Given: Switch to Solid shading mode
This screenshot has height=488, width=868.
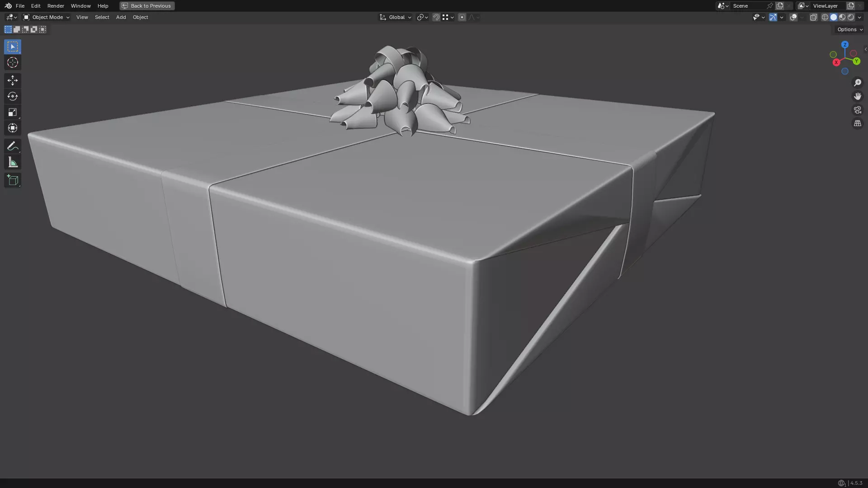Looking at the screenshot, I should [x=834, y=17].
